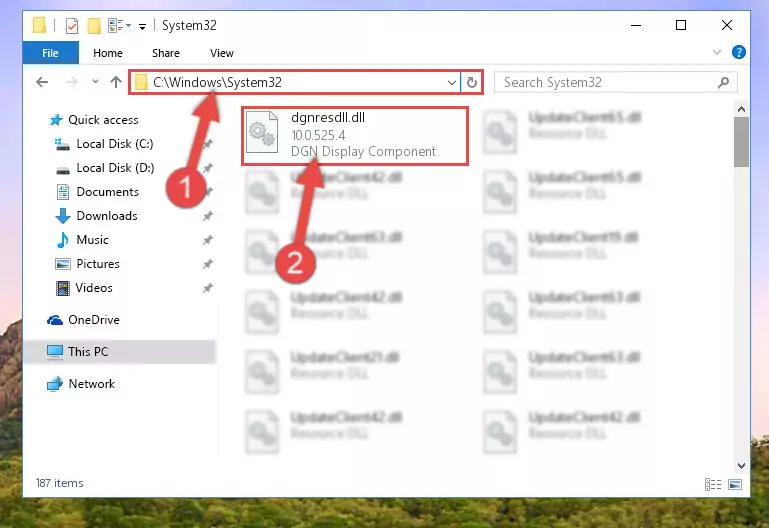Click the DGN Display Component description

[363, 151]
